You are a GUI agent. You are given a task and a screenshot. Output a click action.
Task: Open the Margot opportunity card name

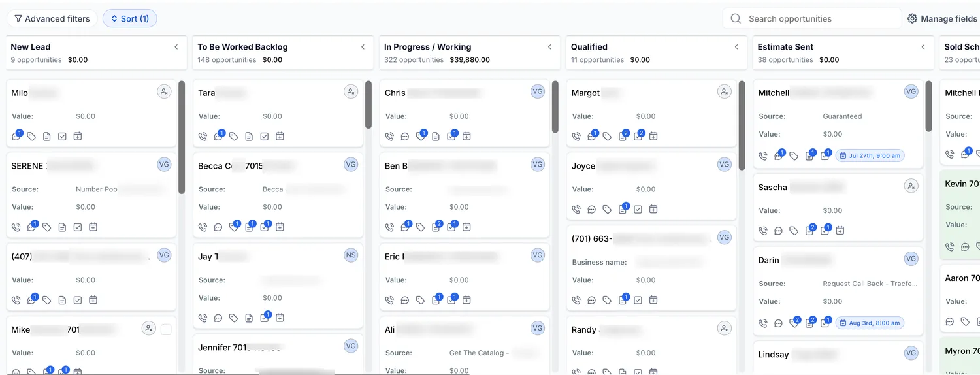[585, 93]
